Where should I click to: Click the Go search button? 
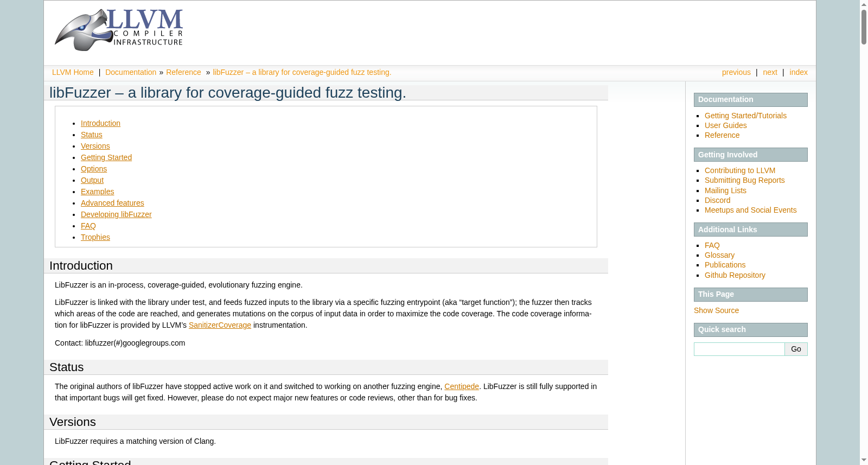coord(796,349)
